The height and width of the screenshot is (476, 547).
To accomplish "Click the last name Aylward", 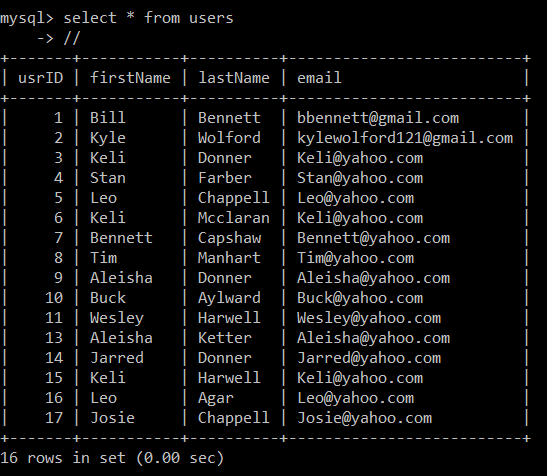I will click(x=229, y=298).
